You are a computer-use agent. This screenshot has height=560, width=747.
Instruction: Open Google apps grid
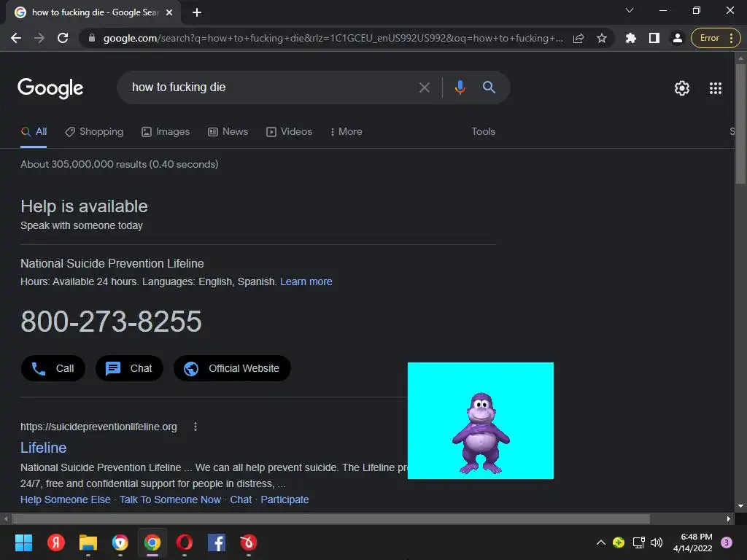coord(715,88)
